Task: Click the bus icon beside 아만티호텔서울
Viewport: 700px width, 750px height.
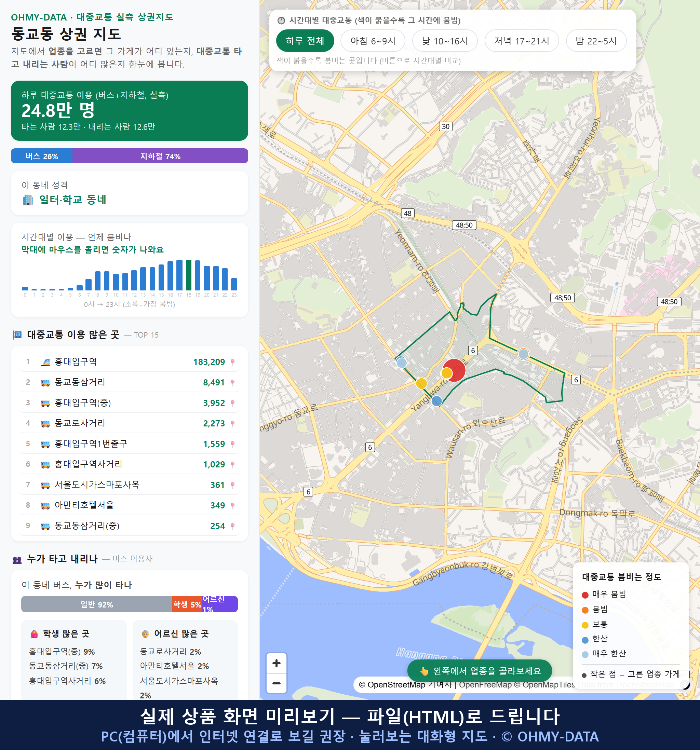Action: 45,506
